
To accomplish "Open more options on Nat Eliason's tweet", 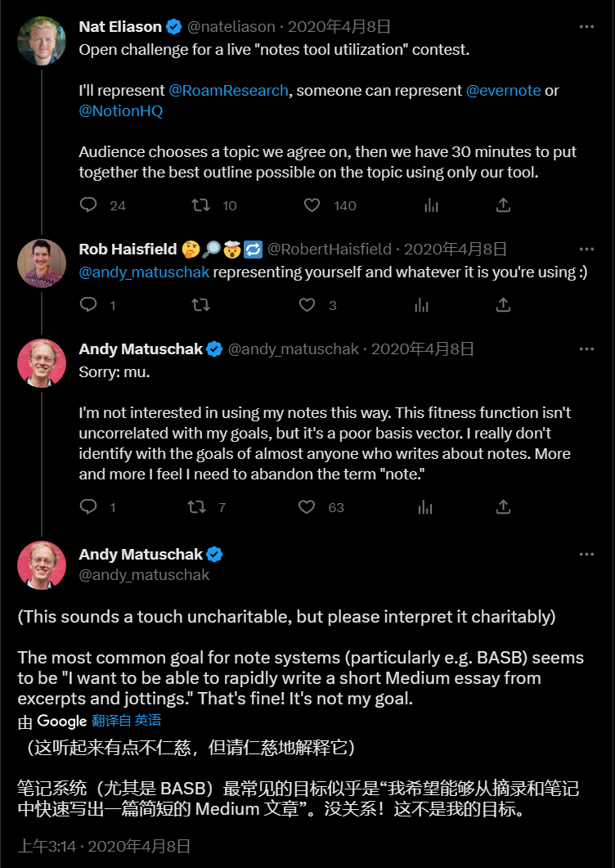I will pos(586,27).
